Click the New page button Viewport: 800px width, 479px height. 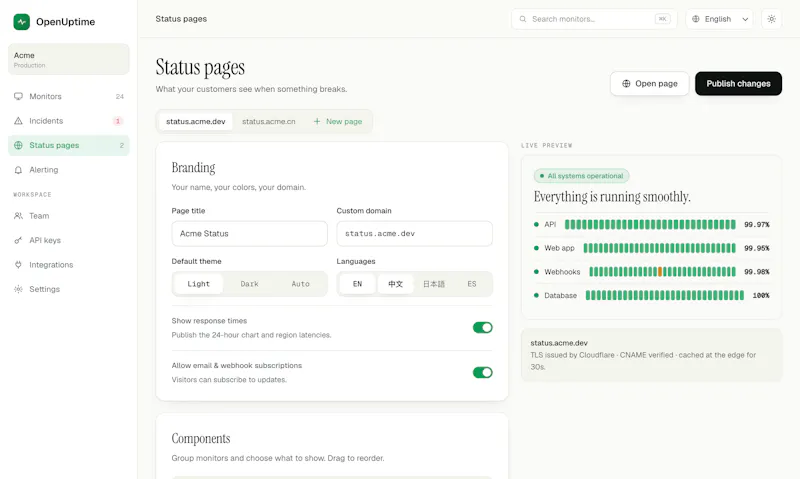point(338,121)
